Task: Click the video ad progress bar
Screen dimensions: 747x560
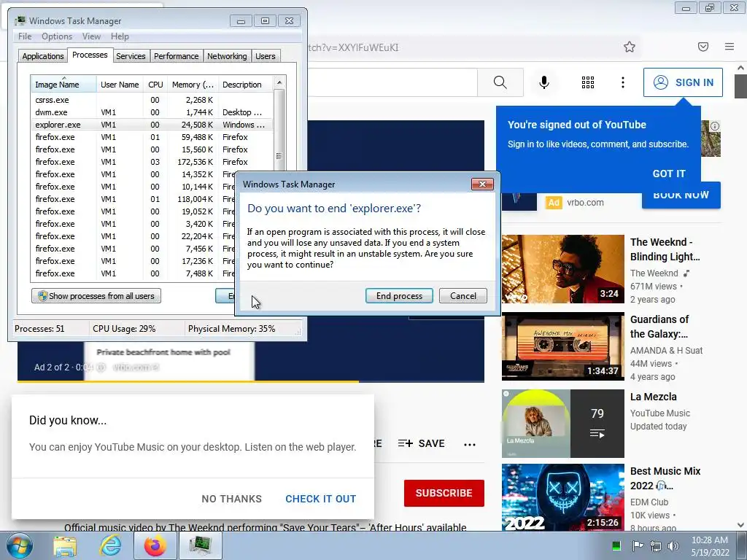Action: click(x=251, y=381)
